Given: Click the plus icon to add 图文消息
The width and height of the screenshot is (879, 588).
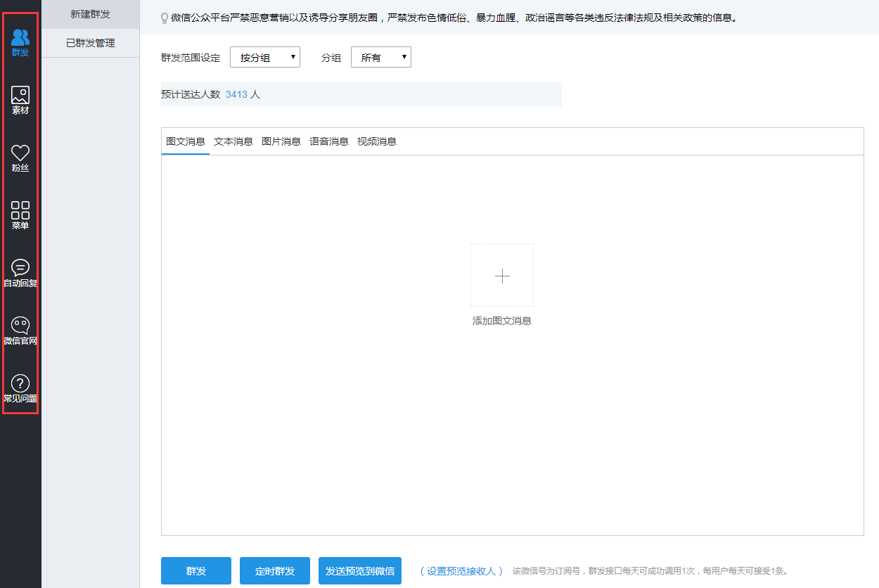Looking at the screenshot, I should coord(502,276).
